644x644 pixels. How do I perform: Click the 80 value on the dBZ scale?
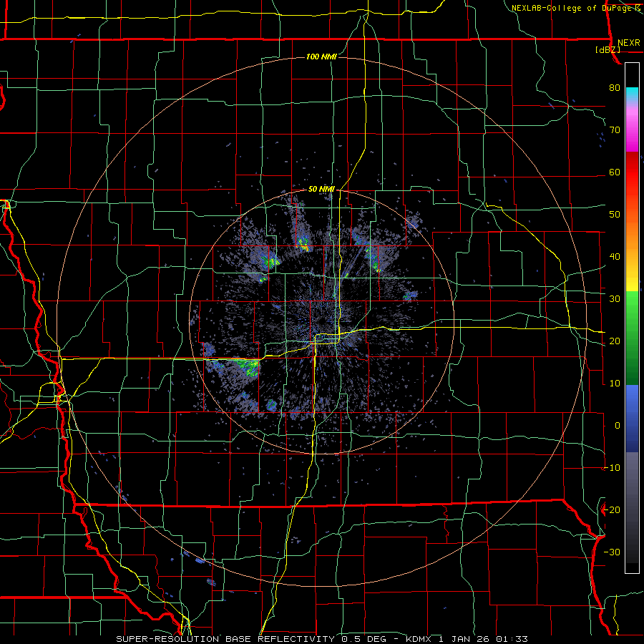point(615,88)
